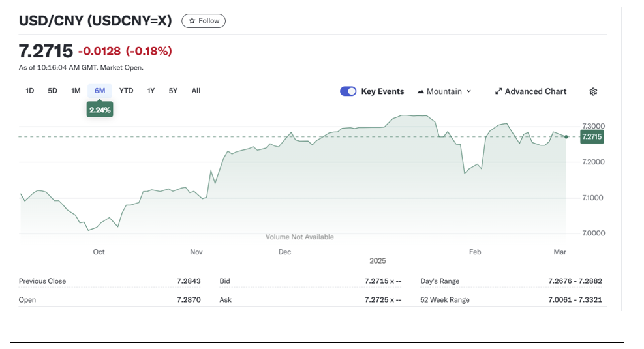Click the end-of-line price marker dot

[566, 137]
